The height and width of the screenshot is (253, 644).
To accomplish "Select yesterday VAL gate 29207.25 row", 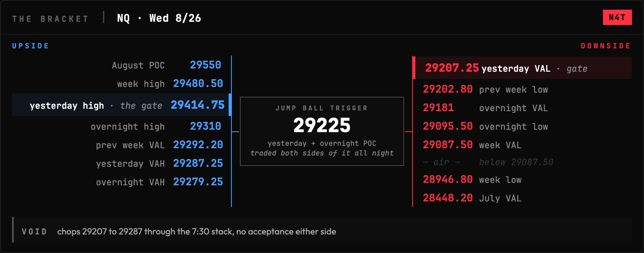I will coord(522,68).
